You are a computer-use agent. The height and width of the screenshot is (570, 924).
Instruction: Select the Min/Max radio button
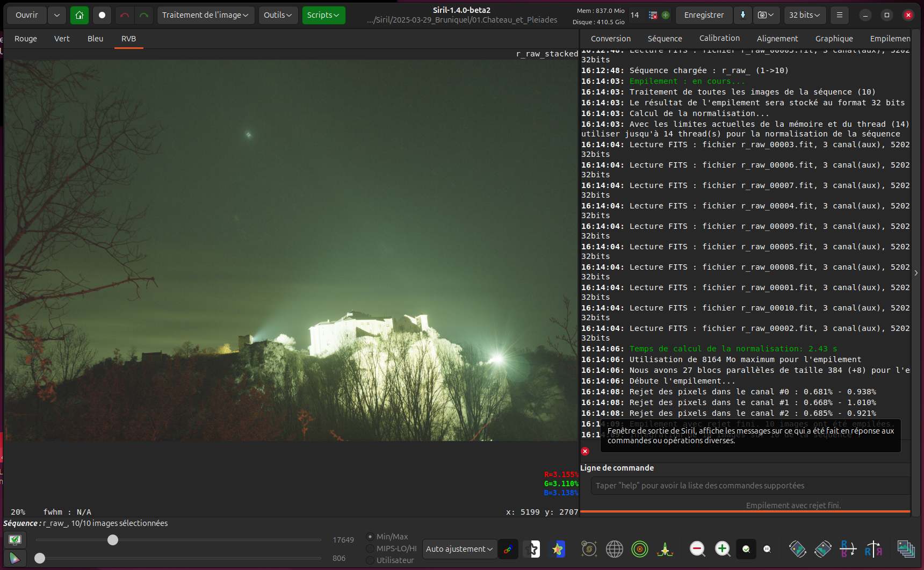point(370,537)
